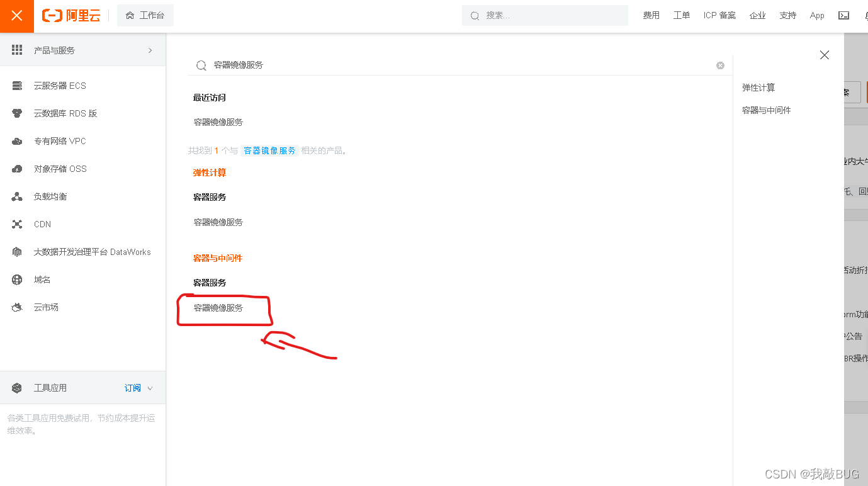Open the 工作台 home button
The width and height of the screenshot is (868, 486).
coord(145,15)
